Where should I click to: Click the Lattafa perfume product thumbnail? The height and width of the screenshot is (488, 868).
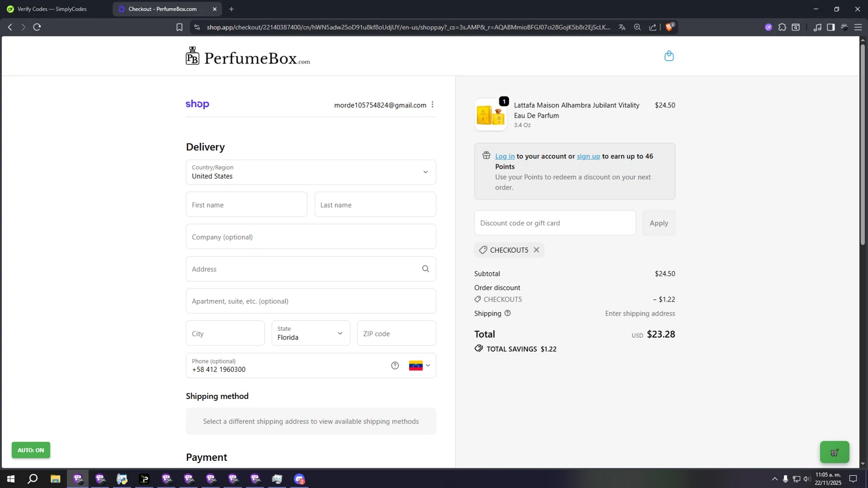coord(491,114)
